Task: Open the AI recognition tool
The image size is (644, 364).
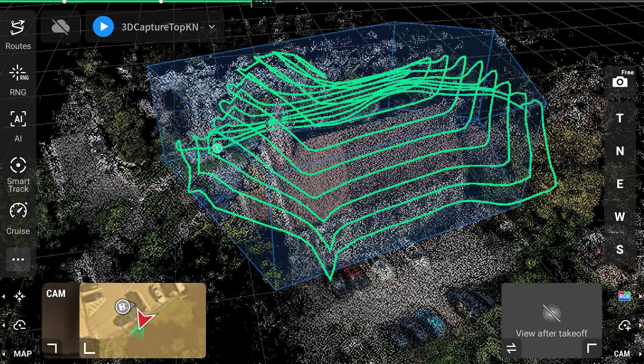Action: point(18,127)
